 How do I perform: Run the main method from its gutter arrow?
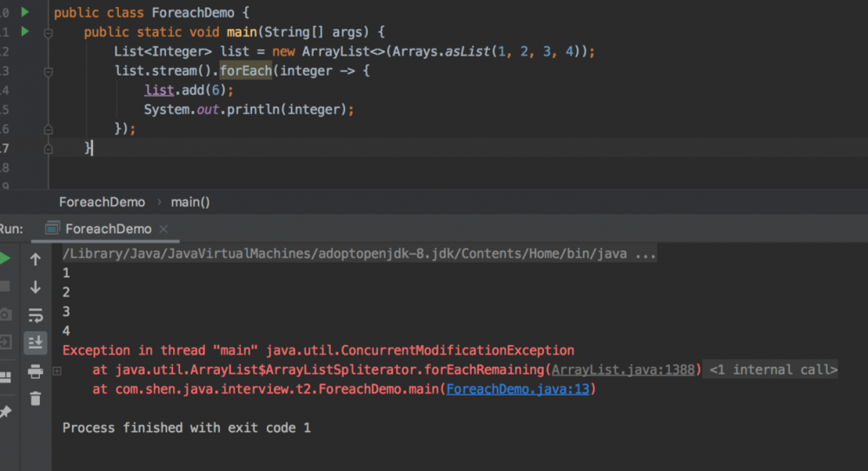[x=25, y=31]
